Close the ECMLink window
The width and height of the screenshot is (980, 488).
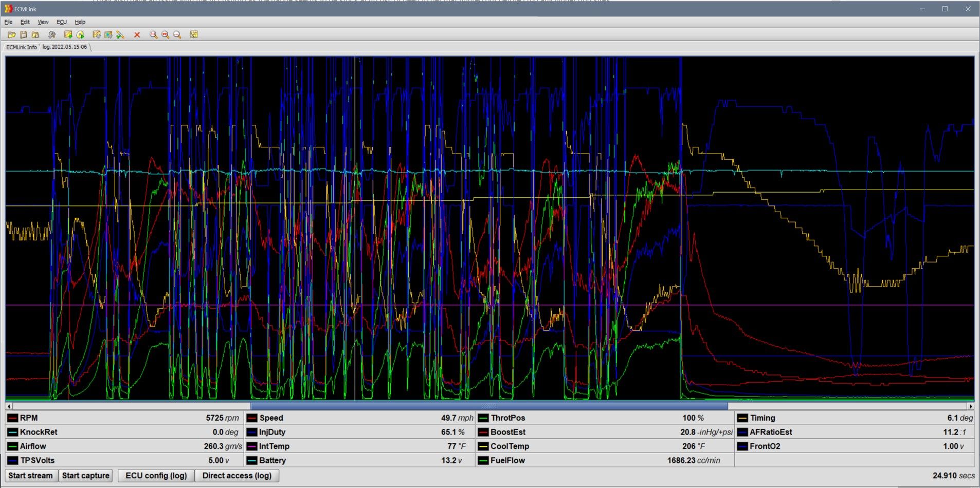click(x=968, y=9)
